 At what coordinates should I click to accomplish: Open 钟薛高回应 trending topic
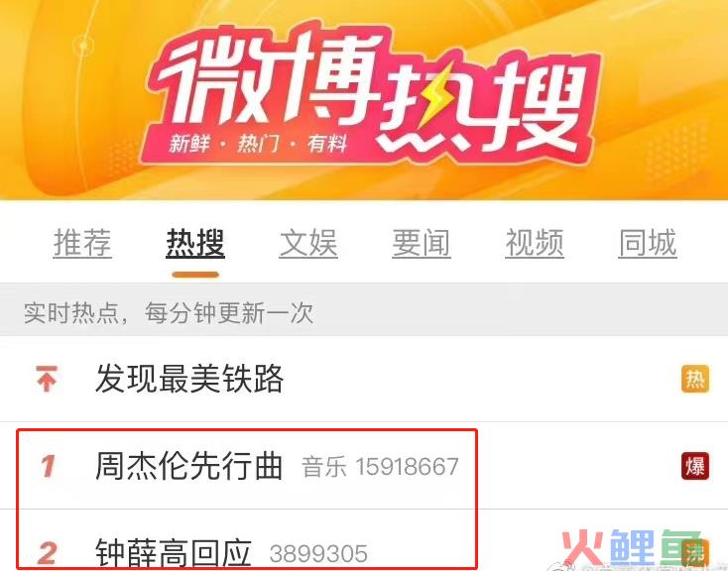(174, 552)
